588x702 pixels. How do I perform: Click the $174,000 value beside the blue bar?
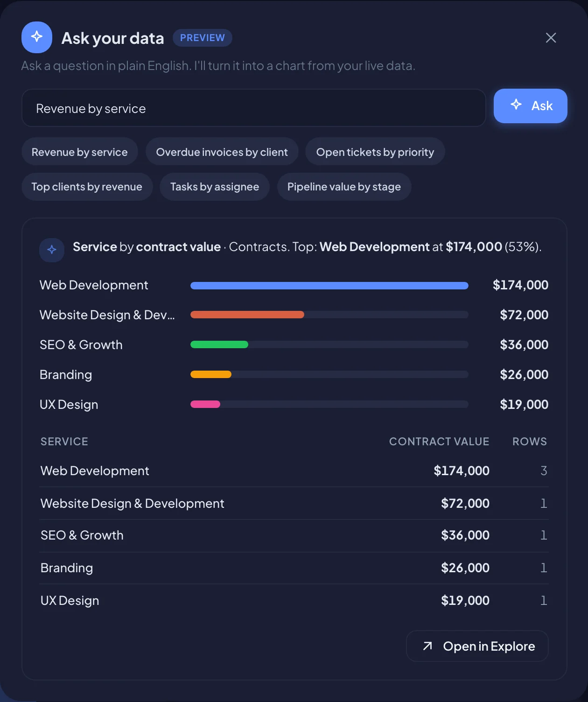point(520,285)
